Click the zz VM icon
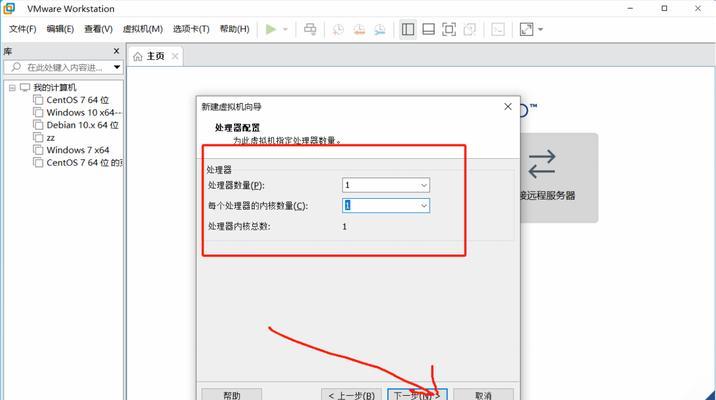The width and height of the screenshot is (716, 400). 38,137
